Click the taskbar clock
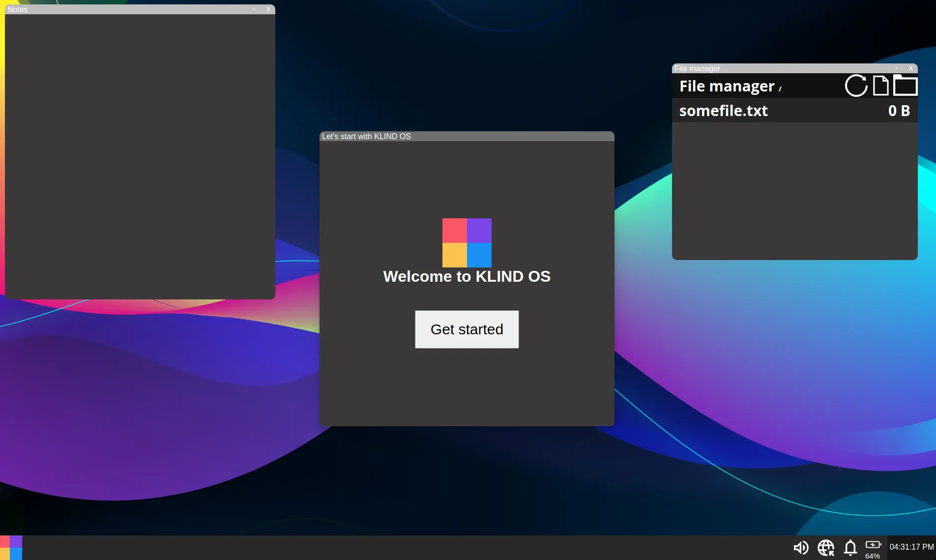This screenshot has width=936, height=560. 911,547
